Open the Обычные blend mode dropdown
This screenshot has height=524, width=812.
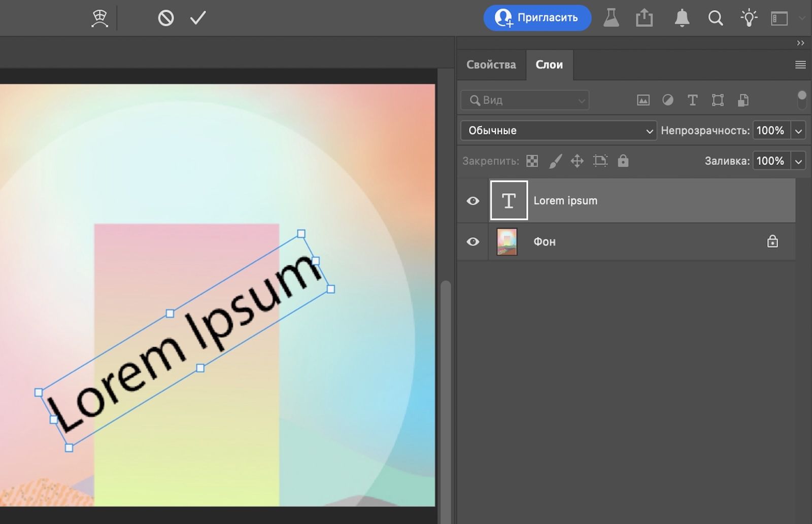(x=558, y=130)
